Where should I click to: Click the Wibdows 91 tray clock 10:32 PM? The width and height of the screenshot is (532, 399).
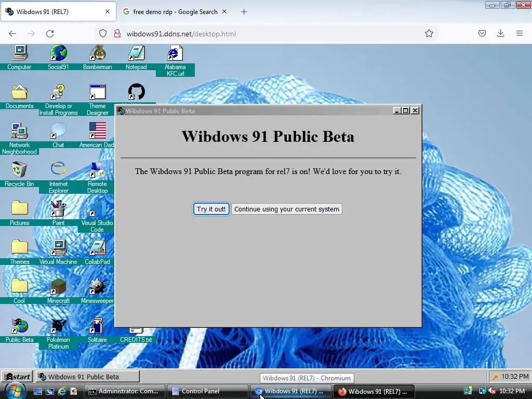(x=515, y=377)
